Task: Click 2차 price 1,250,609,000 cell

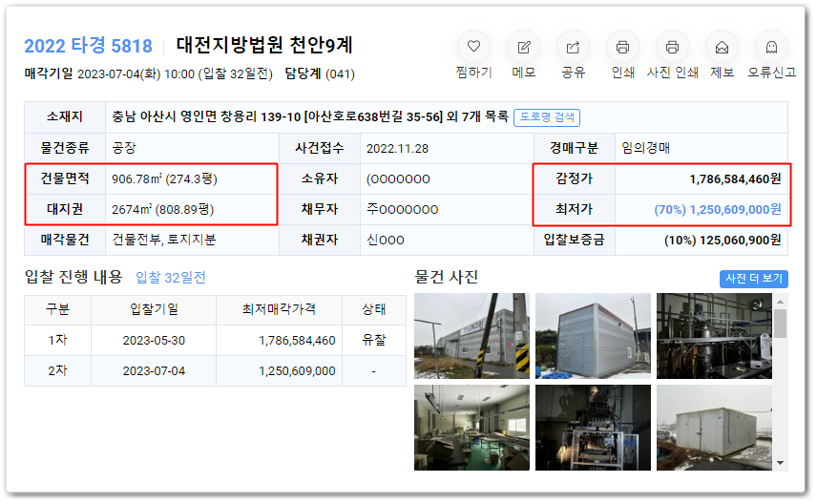Action: pyautogui.click(x=280, y=371)
